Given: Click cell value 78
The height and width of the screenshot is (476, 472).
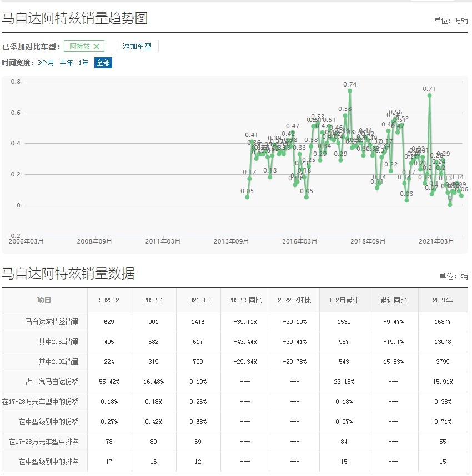Looking at the screenshot, I should [x=109, y=442].
